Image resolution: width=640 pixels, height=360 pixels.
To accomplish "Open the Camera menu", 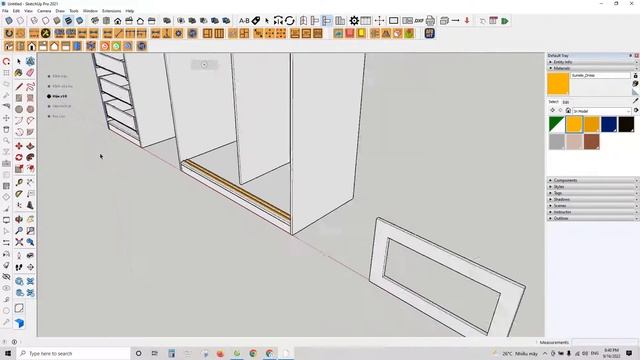I will click(44, 11).
